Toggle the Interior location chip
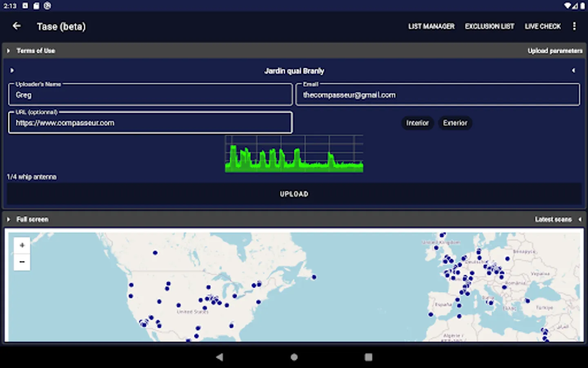Screen dimensions: 588x368 [417, 123]
